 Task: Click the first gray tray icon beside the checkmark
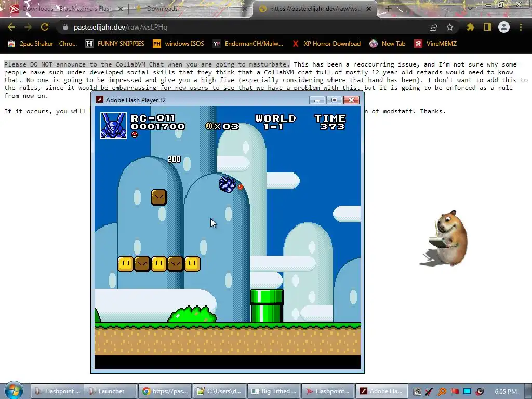(x=417, y=392)
